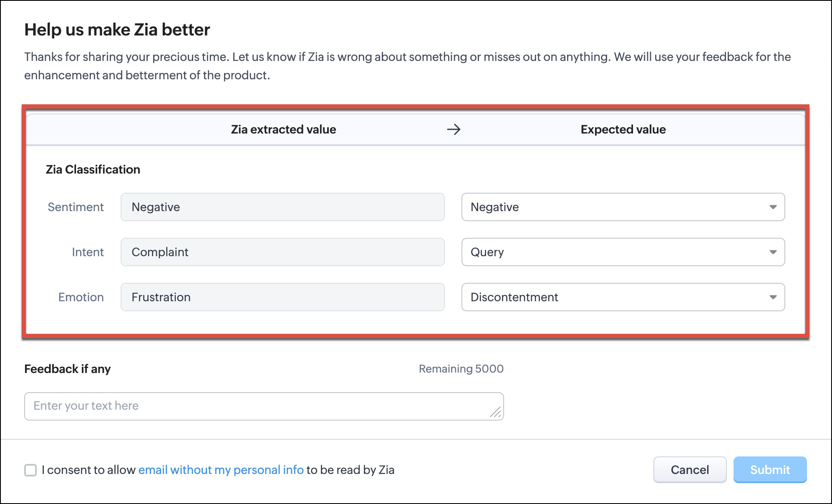Image resolution: width=832 pixels, height=504 pixels.
Task: Click the extracted Sentiment field showing Negative
Action: pos(282,207)
